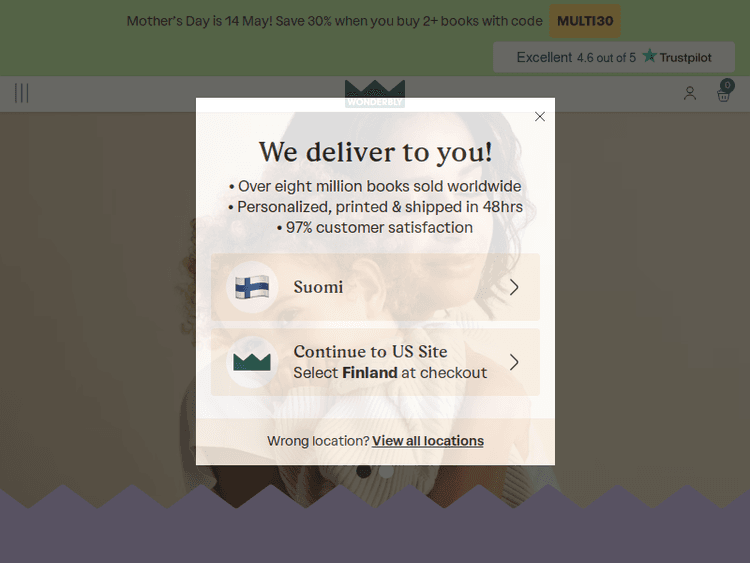Click the Finland flag icon
The height and width of the screenshot is (563, 750).
coord(252,287)
